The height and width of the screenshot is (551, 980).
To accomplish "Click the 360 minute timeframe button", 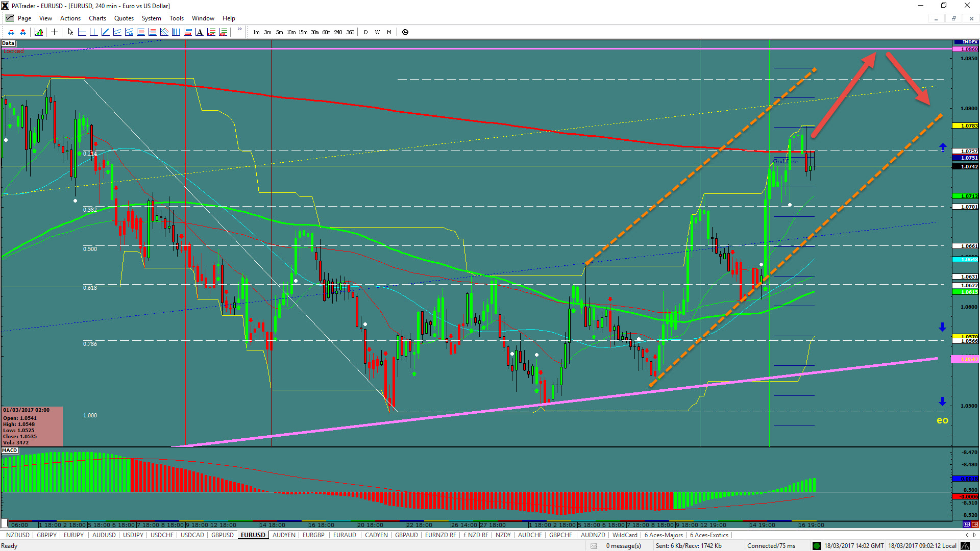I will [350, 32].
